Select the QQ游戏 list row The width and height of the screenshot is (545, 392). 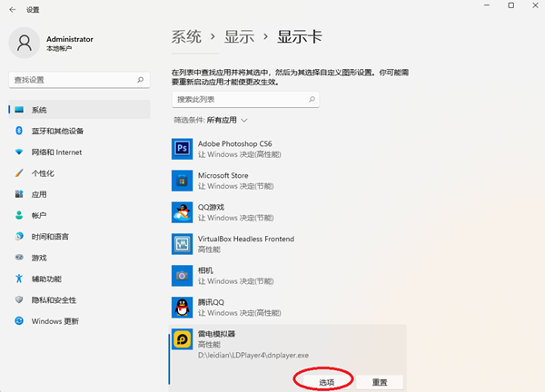click(288, 212)
